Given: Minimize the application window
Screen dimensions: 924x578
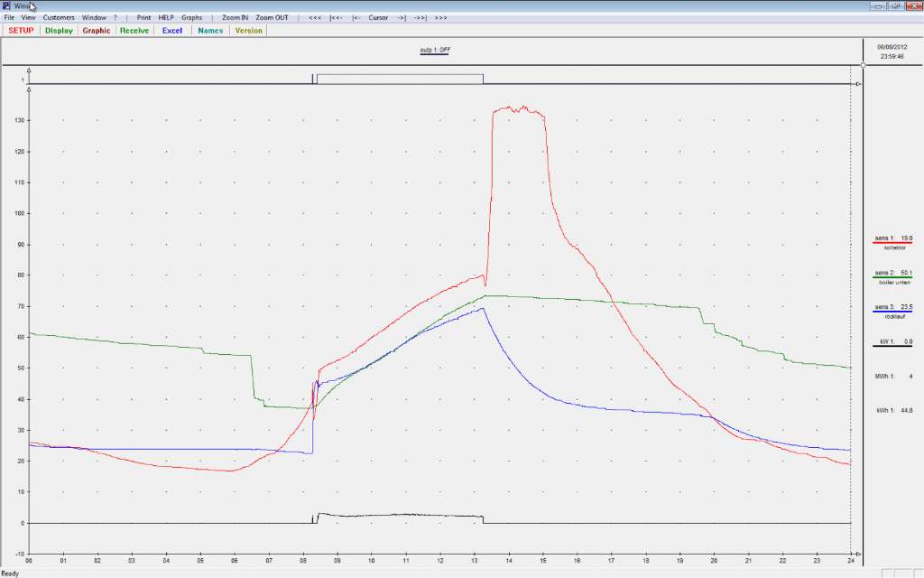Looking at the screenshot, I should (879, 5).
